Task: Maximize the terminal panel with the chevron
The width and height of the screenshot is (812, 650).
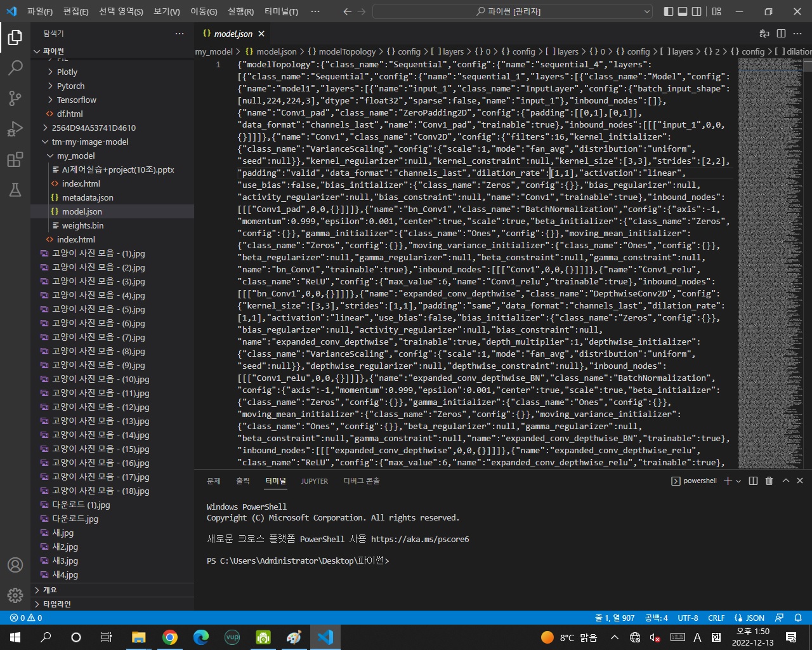Action: click(x=785, y=481)
